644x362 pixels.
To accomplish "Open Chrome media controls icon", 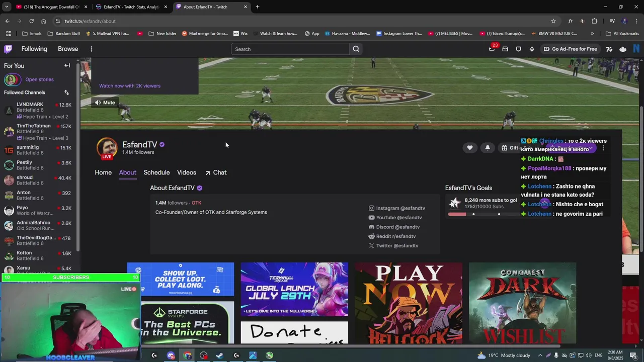I will click(x=612, y=21).
